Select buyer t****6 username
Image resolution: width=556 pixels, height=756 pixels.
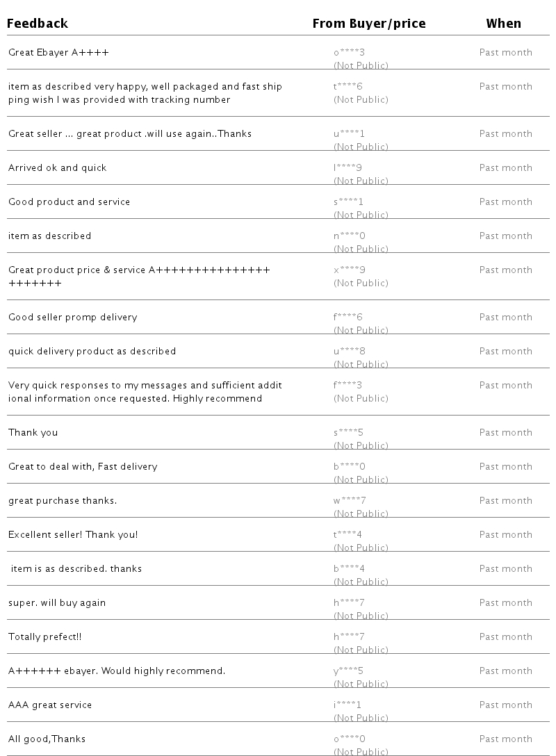[x=348, y=87]
